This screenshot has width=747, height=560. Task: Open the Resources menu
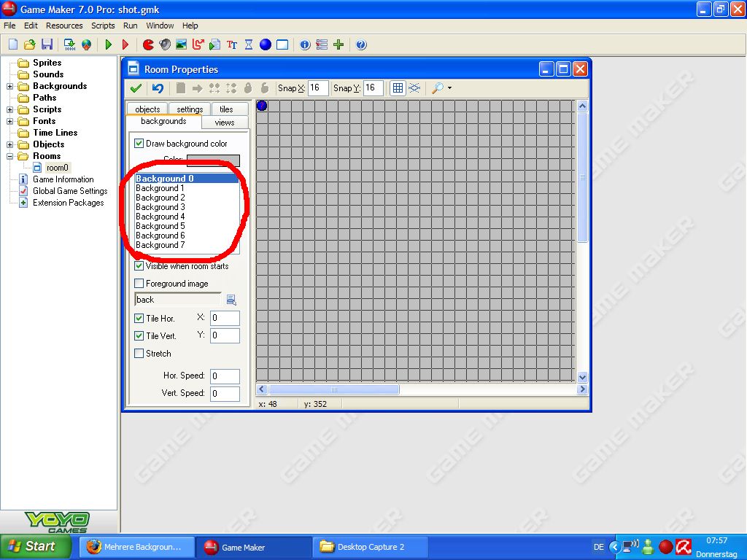point(64,26)
